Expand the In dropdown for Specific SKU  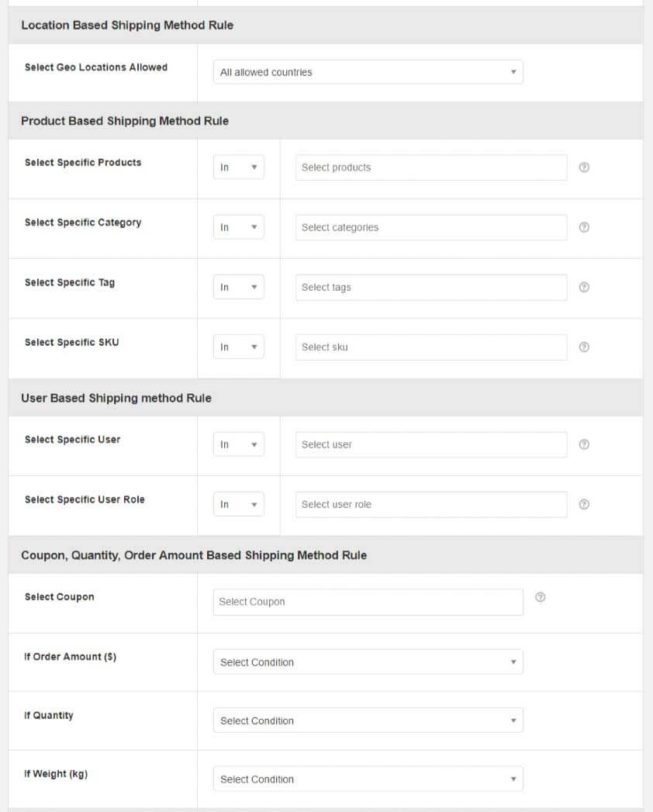238,347
